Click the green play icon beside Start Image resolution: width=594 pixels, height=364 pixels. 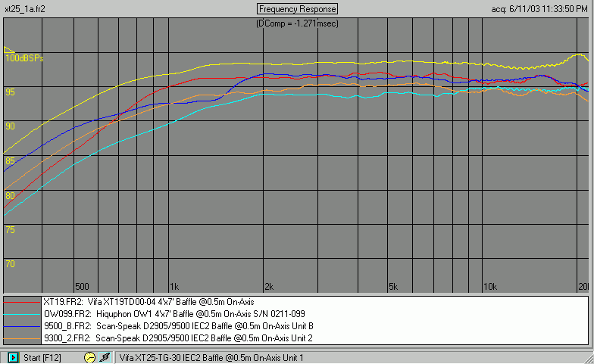click(x=13, y=357)
